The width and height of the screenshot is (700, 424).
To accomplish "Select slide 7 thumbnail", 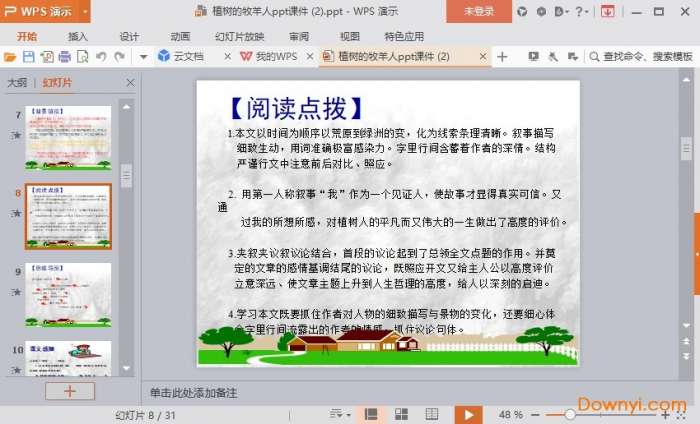I will (x=68, y=138).
